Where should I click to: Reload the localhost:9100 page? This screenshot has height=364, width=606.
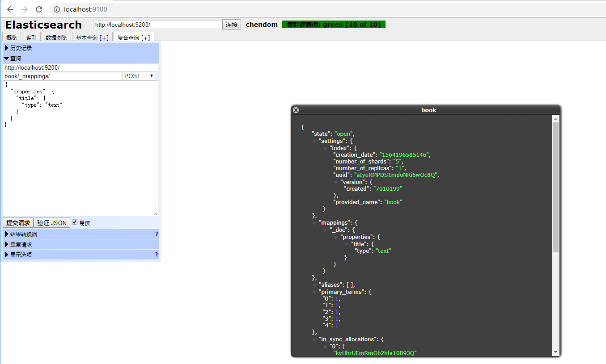39,9
